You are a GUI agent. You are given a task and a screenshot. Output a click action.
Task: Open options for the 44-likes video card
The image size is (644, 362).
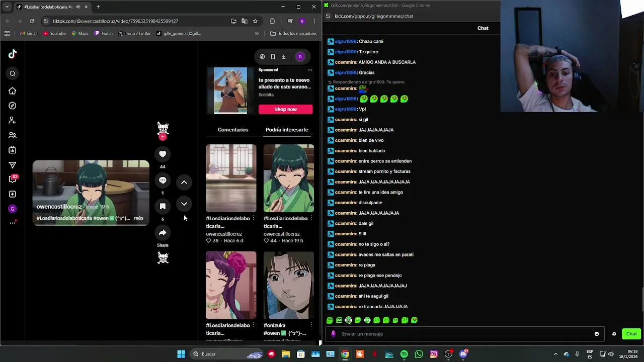(x=311, y=218)
